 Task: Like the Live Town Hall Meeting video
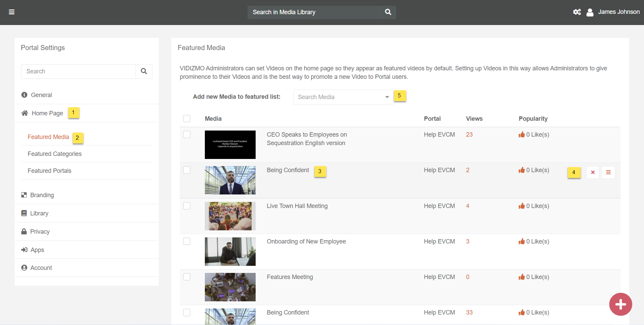point(521,206)
